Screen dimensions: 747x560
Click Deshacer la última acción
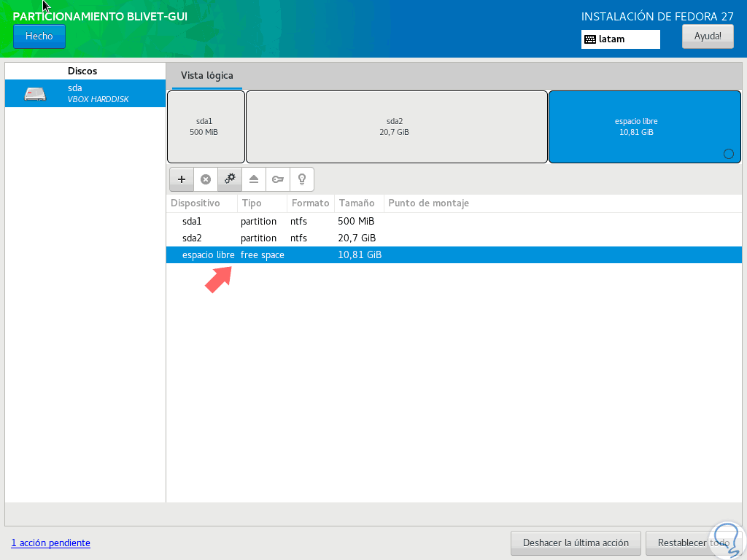(x=576, y=542)
